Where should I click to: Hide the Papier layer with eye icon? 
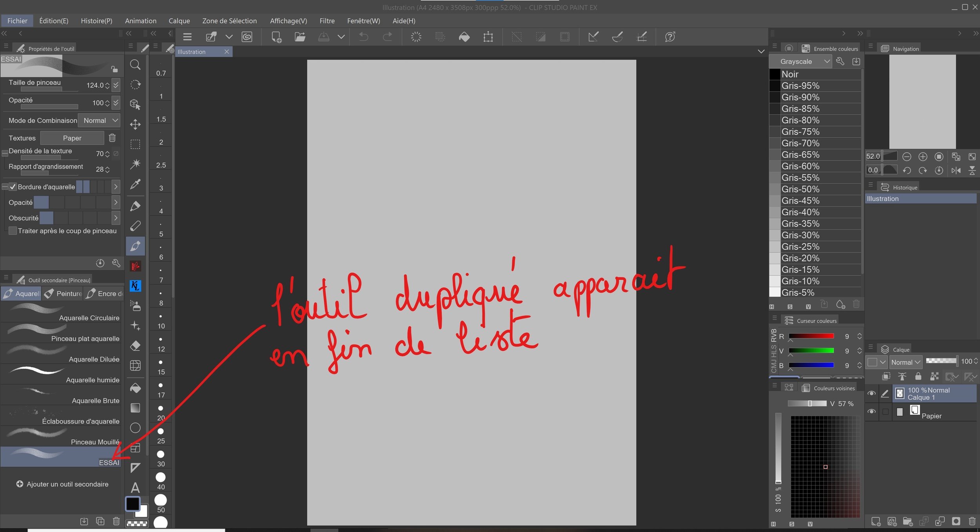pyautogui.click(x=871, y=412)
